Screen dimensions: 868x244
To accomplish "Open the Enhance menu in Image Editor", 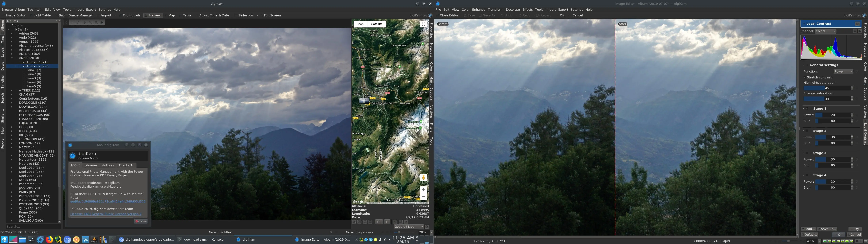I will tap(478, 9).
